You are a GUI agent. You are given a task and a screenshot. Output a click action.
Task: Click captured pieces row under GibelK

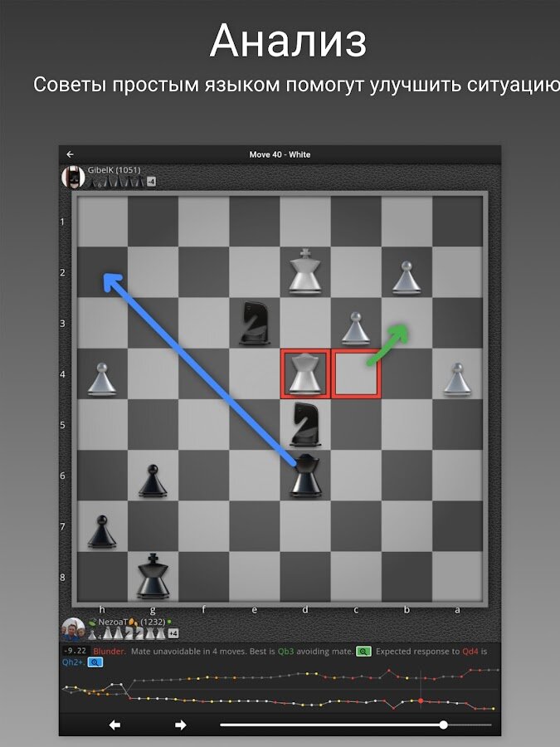pyautogui.click(x=117, y=182)
